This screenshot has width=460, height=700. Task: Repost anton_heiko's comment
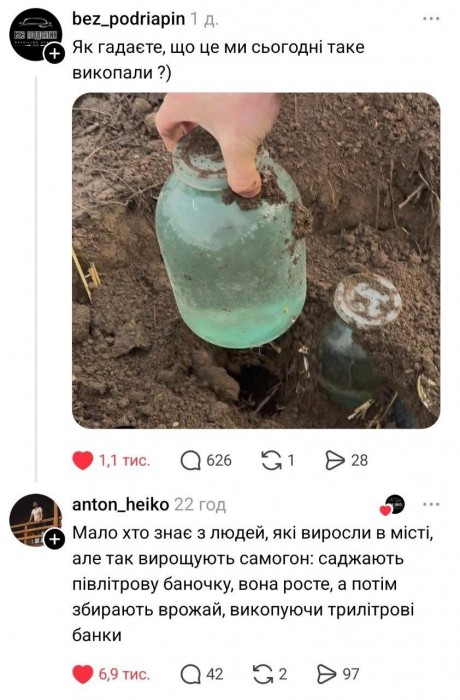pos(263,674)
